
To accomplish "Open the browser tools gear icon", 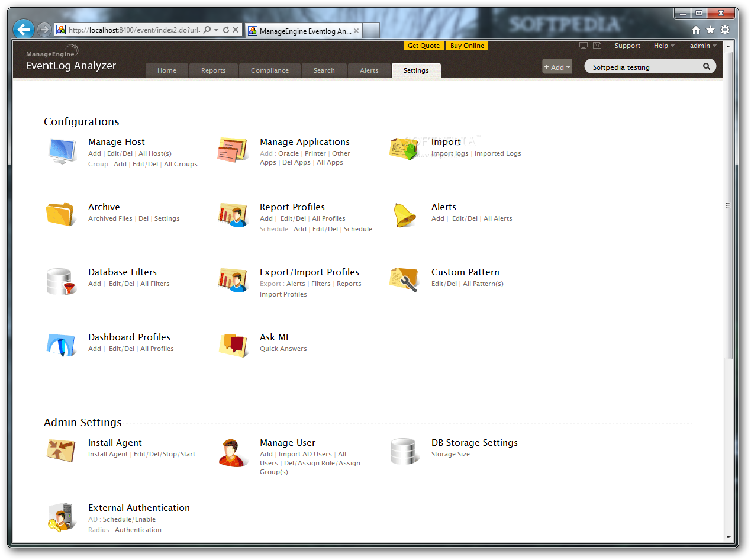I will click(725, 30).
